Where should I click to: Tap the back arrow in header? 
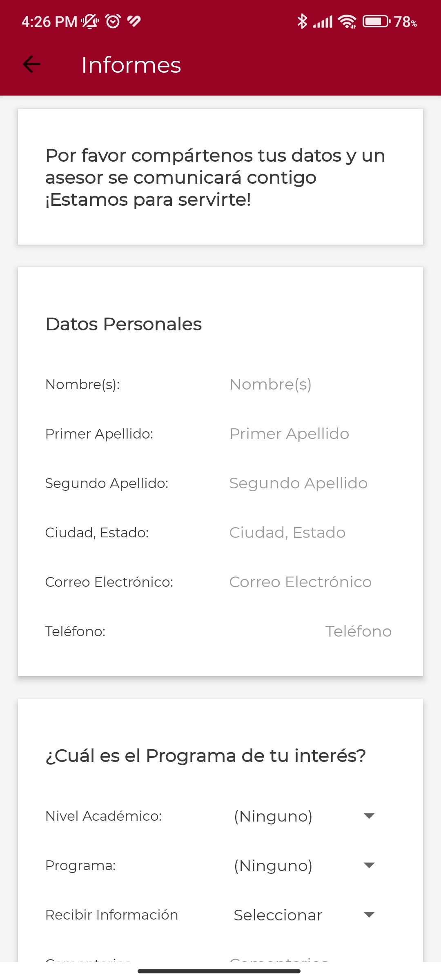coord(31,64)
